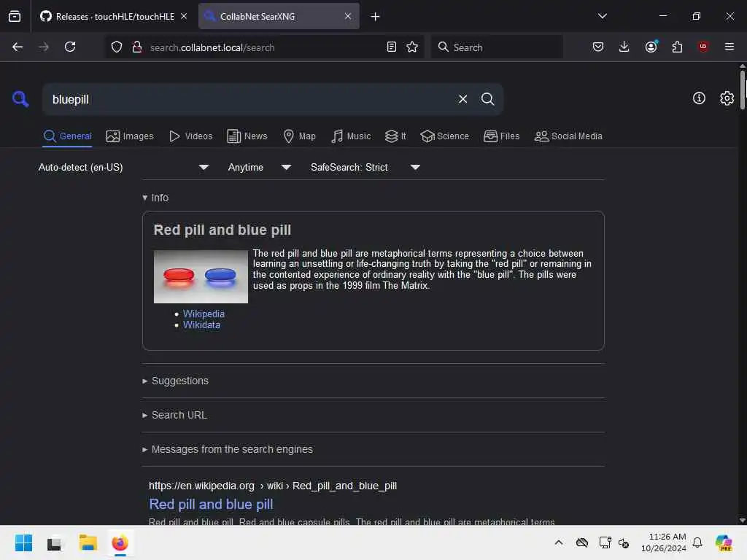Open uBlock Origin extension popup
Viewport: 747px width, 560px height.
click(x=703, y=47)
